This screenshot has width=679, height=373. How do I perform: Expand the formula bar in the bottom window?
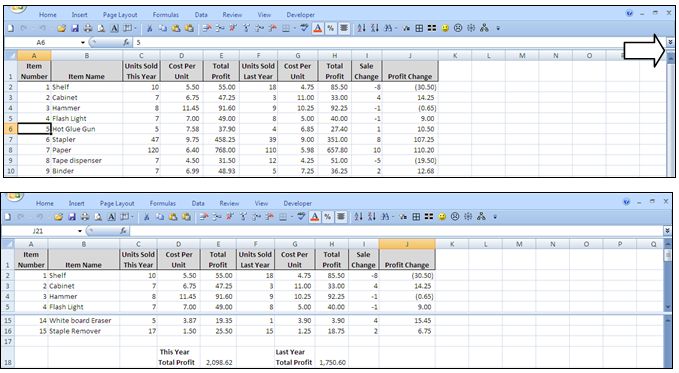click(x=667, y=231)
